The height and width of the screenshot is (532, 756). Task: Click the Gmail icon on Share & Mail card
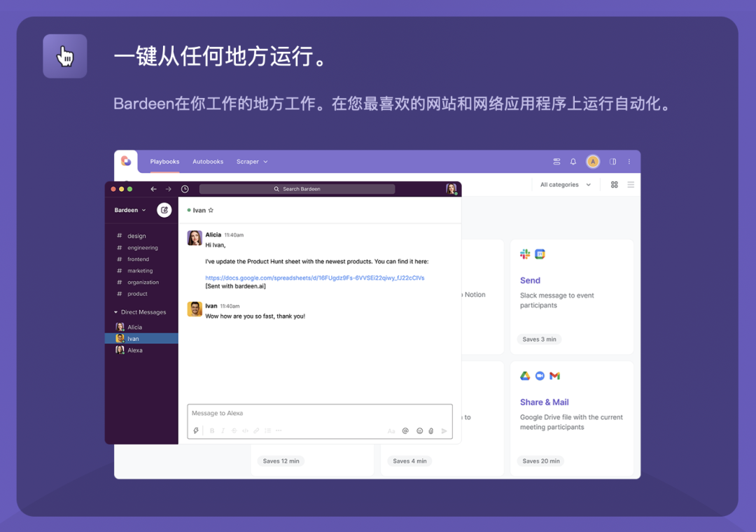pyautogui.click(x=554, y=376)
